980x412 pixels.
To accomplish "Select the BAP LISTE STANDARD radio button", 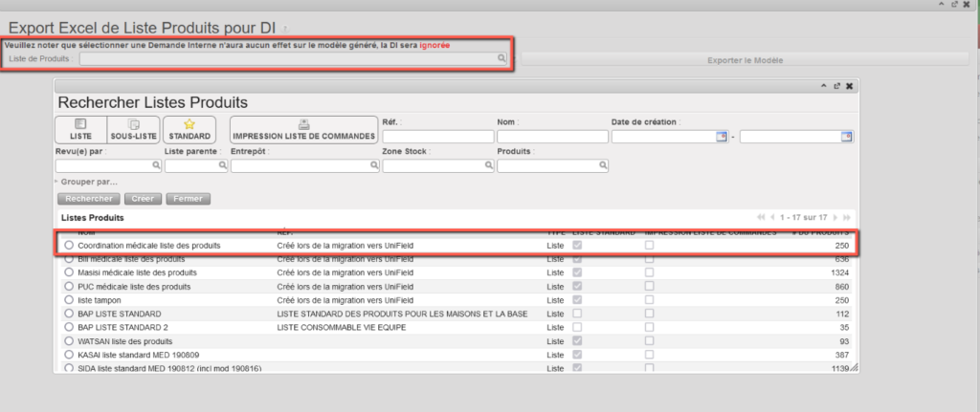I will (x=69, y=314).
